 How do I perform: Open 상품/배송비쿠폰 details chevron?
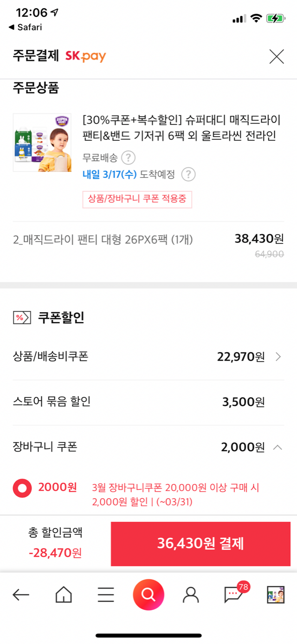[x=278, y=357]
